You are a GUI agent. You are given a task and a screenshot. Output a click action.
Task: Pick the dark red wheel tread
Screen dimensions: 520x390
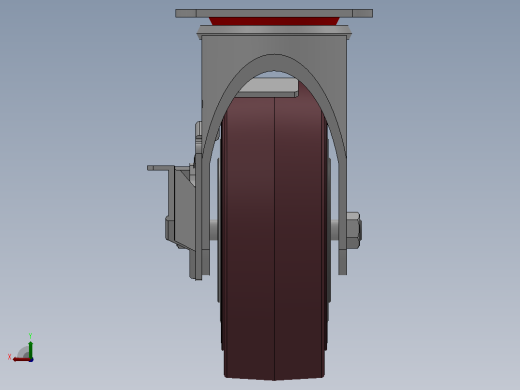click(274, 233)
